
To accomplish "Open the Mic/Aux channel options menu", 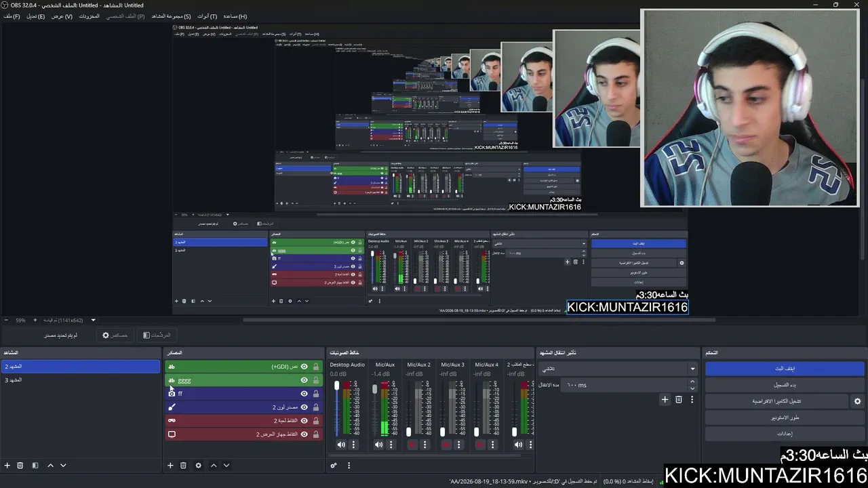I will (391, 445).
